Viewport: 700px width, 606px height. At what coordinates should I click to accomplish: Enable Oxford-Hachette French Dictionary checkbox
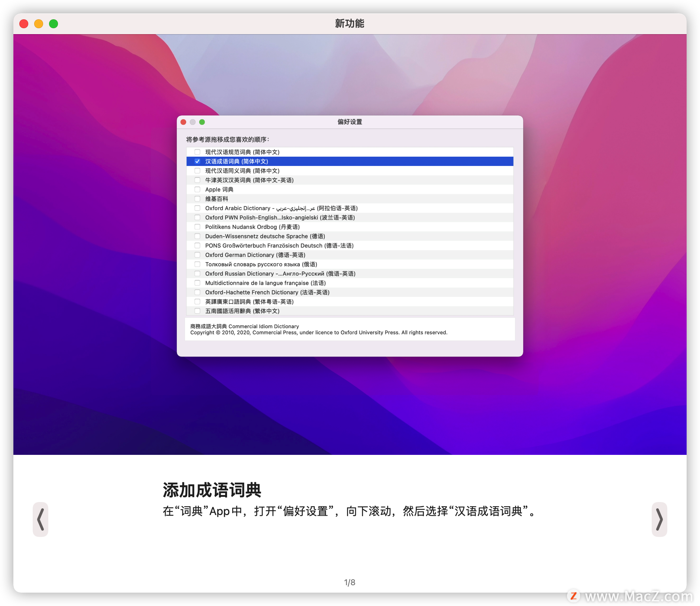coord(197,292)
